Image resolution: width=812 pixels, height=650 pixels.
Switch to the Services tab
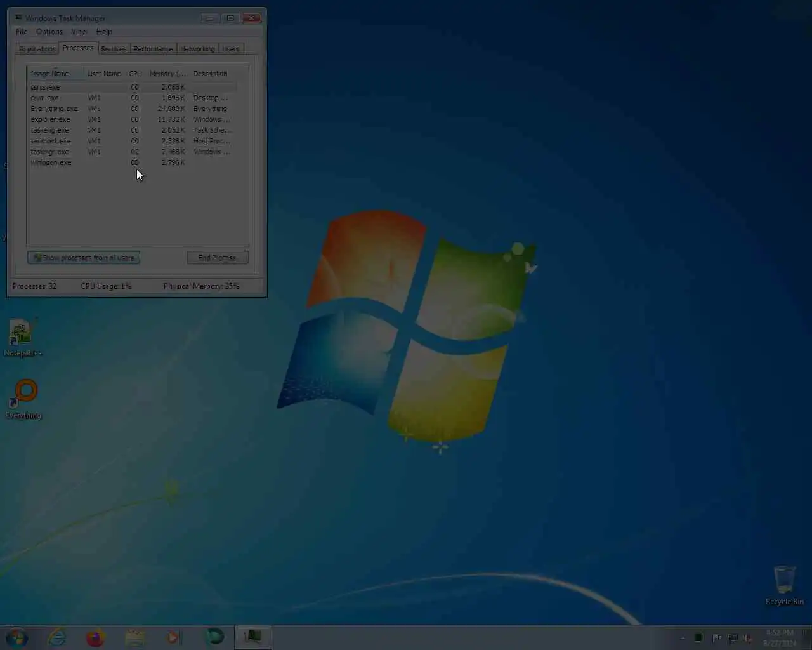[x=114, y=49]
